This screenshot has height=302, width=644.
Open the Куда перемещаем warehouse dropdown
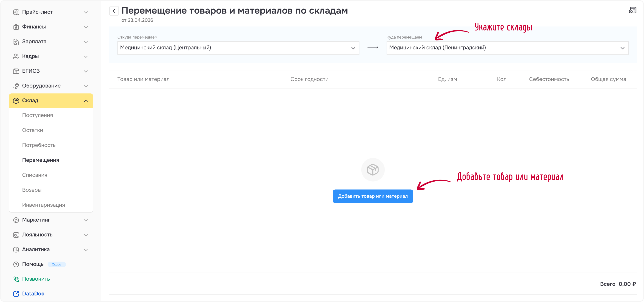pyautogui.click(x=507, y=48)
